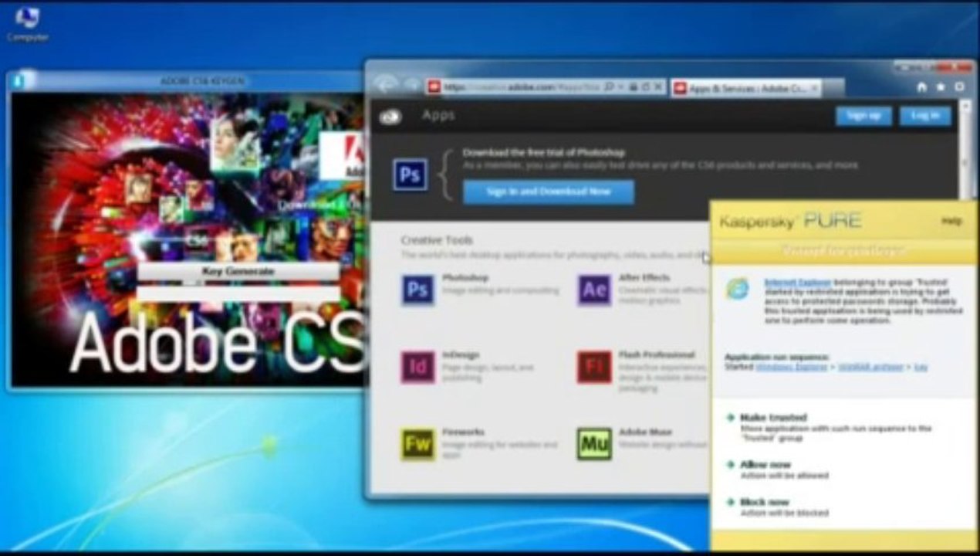Click the 'WinRAR archiver' run sequence link
The width and height of the screenshot is (980, 556).
click(x=870, y=367)
